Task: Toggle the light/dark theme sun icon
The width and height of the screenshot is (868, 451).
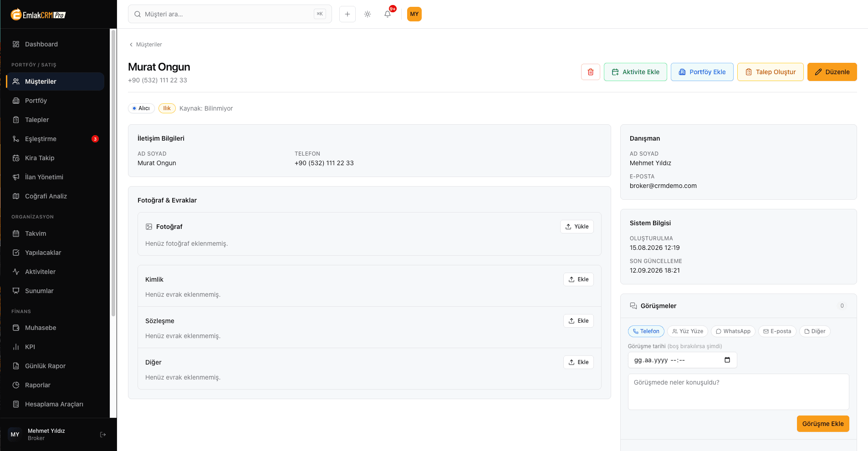Action: [367, 14]
